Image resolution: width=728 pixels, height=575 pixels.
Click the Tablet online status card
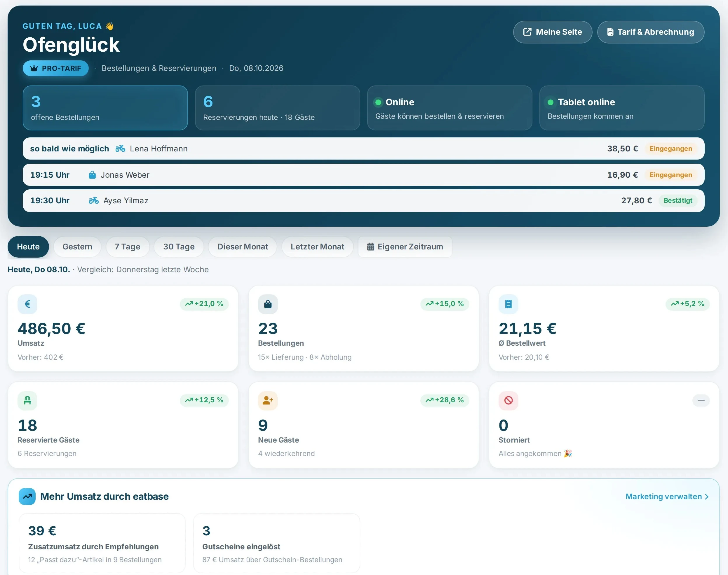click(621, 108)
